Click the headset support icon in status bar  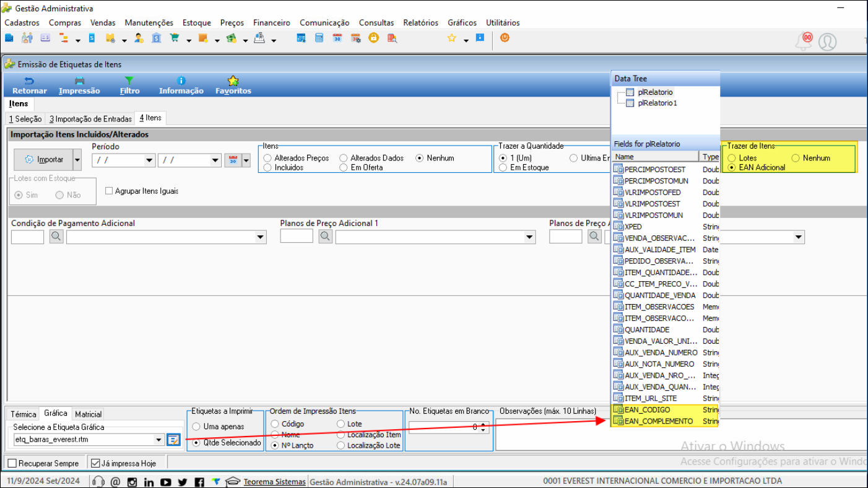tap(98, 481)
